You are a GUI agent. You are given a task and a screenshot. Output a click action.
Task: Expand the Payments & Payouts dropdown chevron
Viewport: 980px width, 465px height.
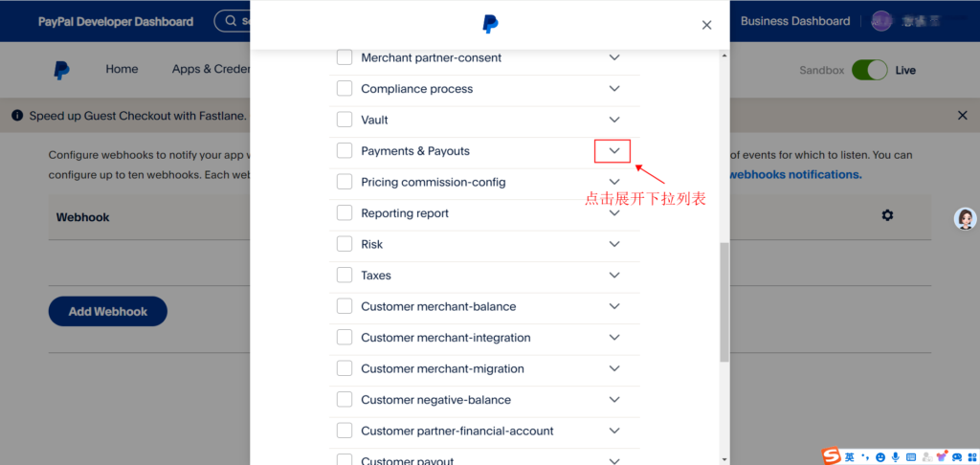pyautogui.click(x=614, y=151)
